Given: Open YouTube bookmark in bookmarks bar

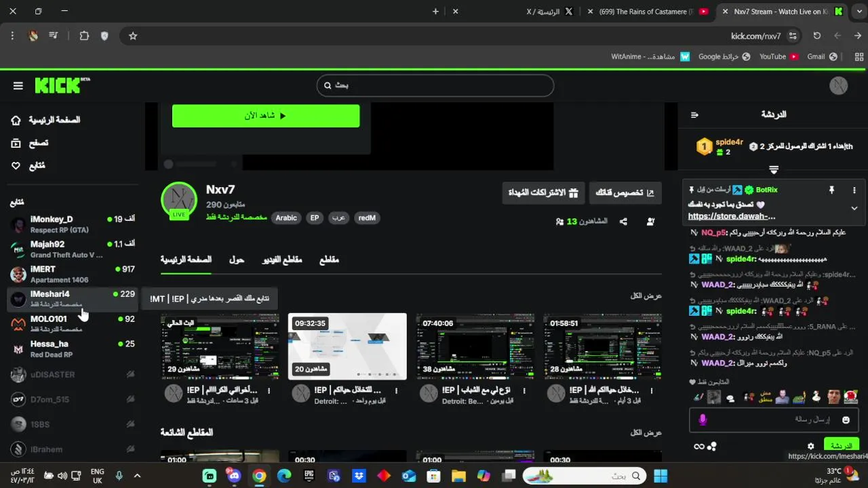Looking at the screenshot, I should (778, 57).
